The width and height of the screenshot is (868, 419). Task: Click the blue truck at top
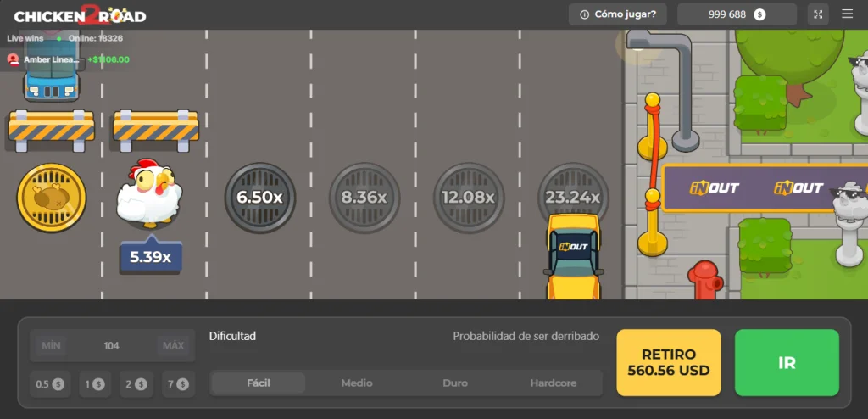tap(51, 65)
